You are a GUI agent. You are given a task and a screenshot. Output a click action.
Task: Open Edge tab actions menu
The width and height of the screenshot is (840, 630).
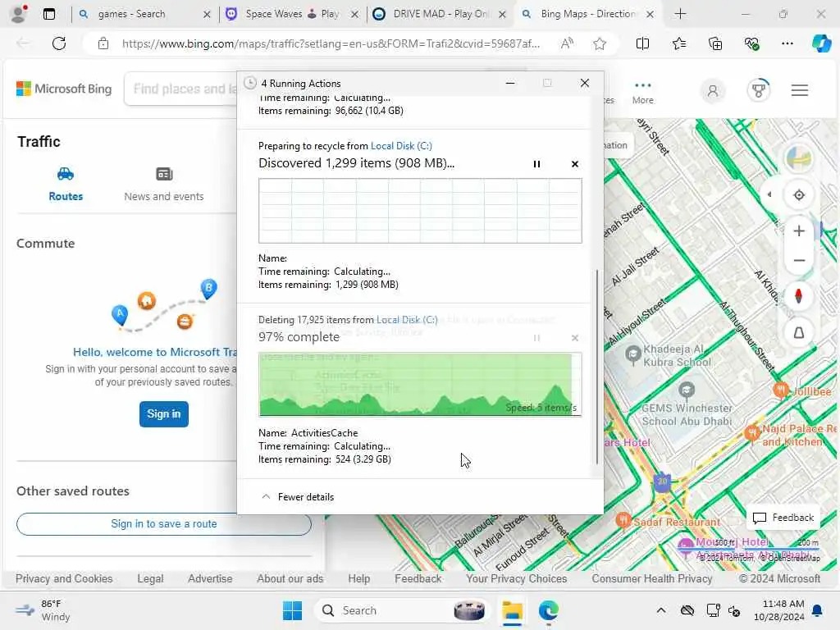pos(48,14)
